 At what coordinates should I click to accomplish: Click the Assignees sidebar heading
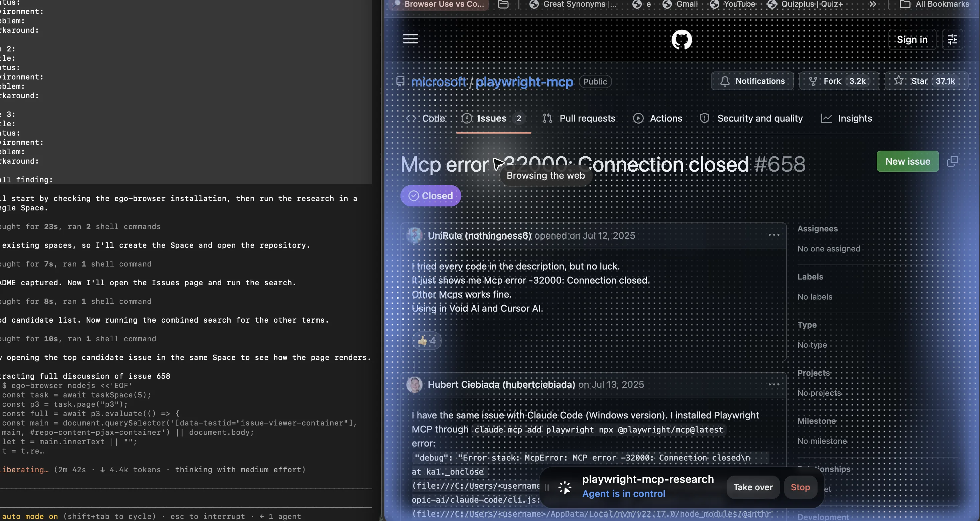tap(817, 229)
